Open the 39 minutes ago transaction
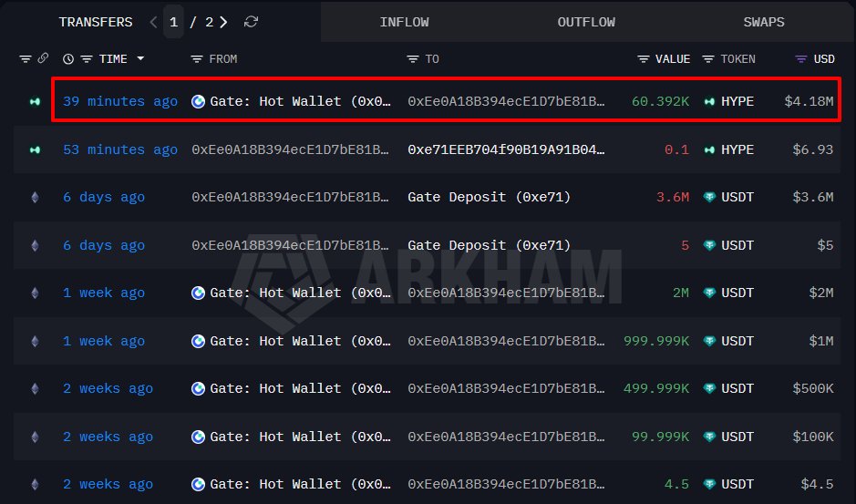Image resolution: width=856 pixels, height=504 pixels. click(120, 101)
